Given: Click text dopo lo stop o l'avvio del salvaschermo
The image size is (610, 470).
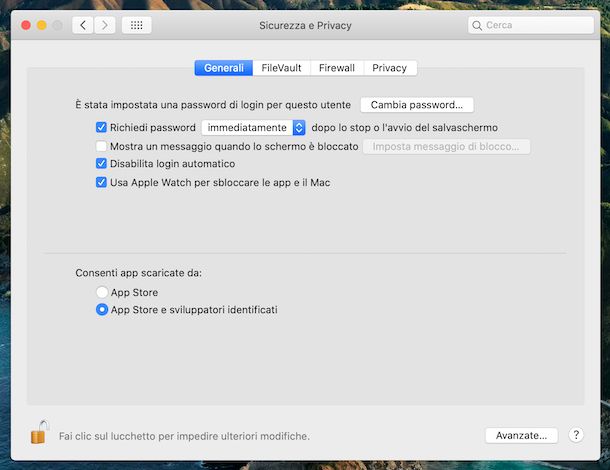Looking at the screenshot, I should [x=405, y=128].
